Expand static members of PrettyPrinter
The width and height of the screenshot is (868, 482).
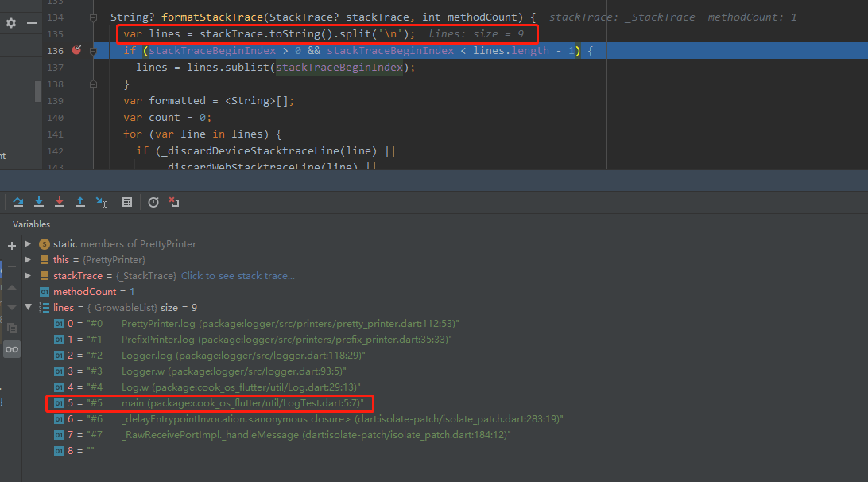[28, 243]
